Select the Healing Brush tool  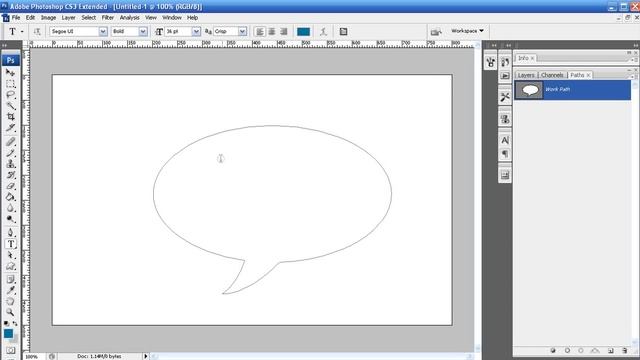pyautogui.click(x=11, y=142)
